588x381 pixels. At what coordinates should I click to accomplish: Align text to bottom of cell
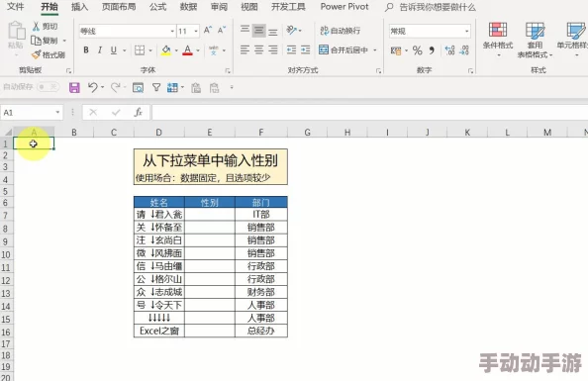[273, 32]
